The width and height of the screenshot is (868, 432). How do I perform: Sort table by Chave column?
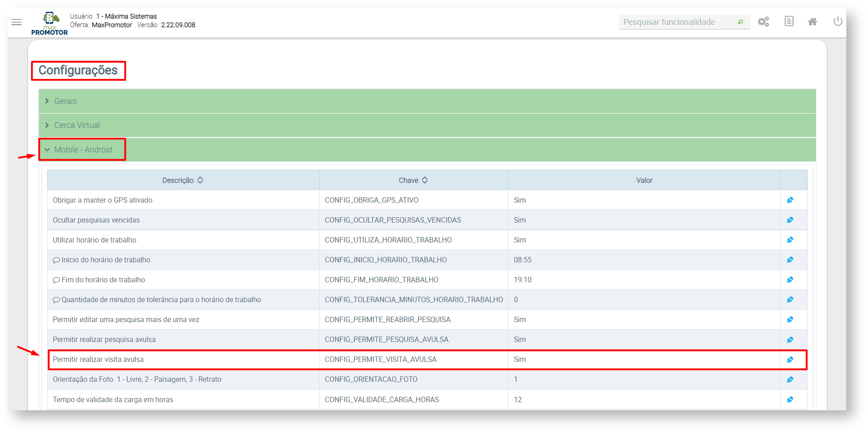click(x=413, y=180)
